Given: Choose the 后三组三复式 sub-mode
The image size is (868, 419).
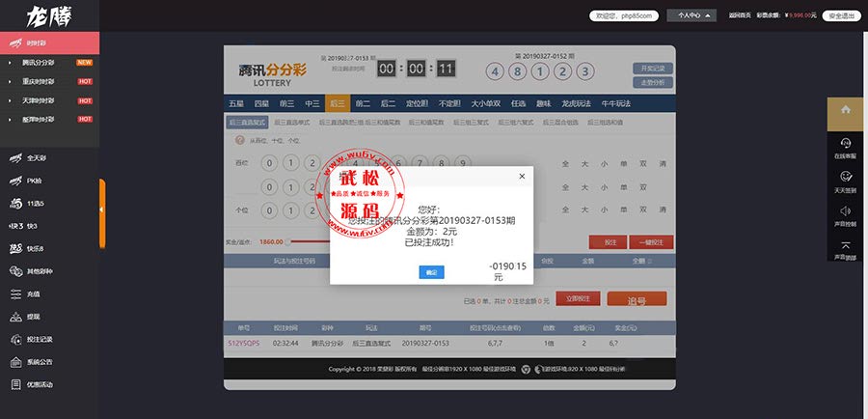Looking at the screenshot, I should coord(470,122).
